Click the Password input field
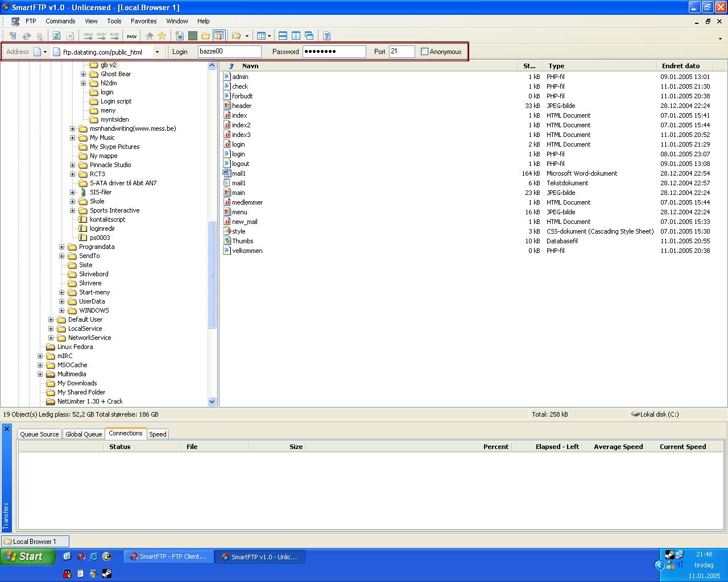This screenshot has height=582, width=728. (334, 52)
